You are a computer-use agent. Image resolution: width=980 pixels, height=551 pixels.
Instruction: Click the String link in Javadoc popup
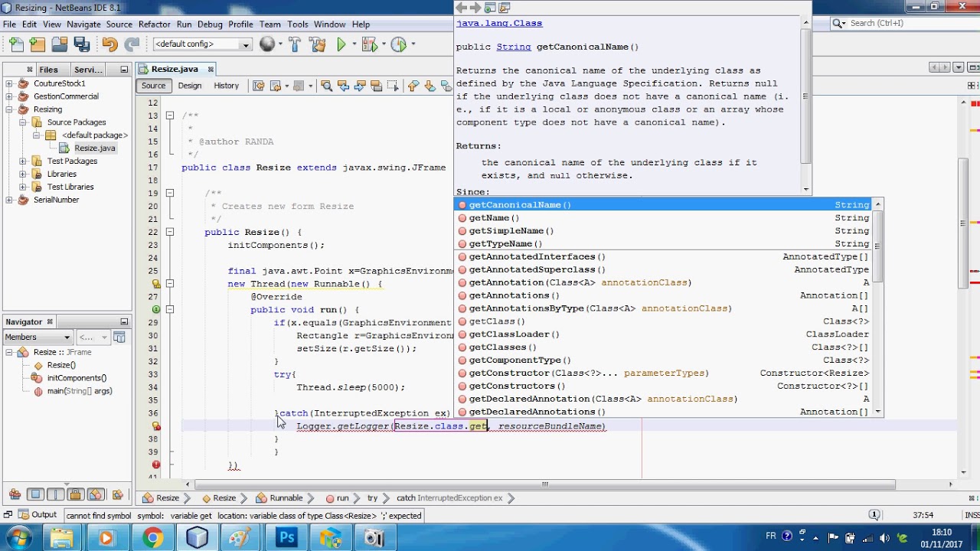point(513,47)
